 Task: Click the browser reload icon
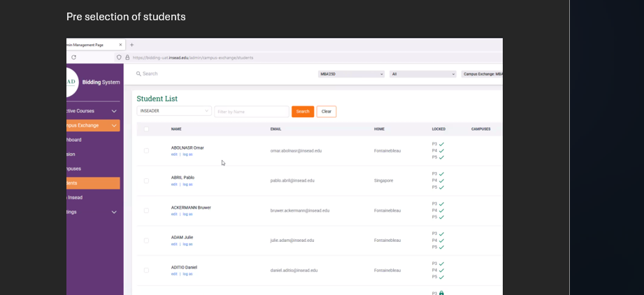pyautogui.click(x=73, y=57)
